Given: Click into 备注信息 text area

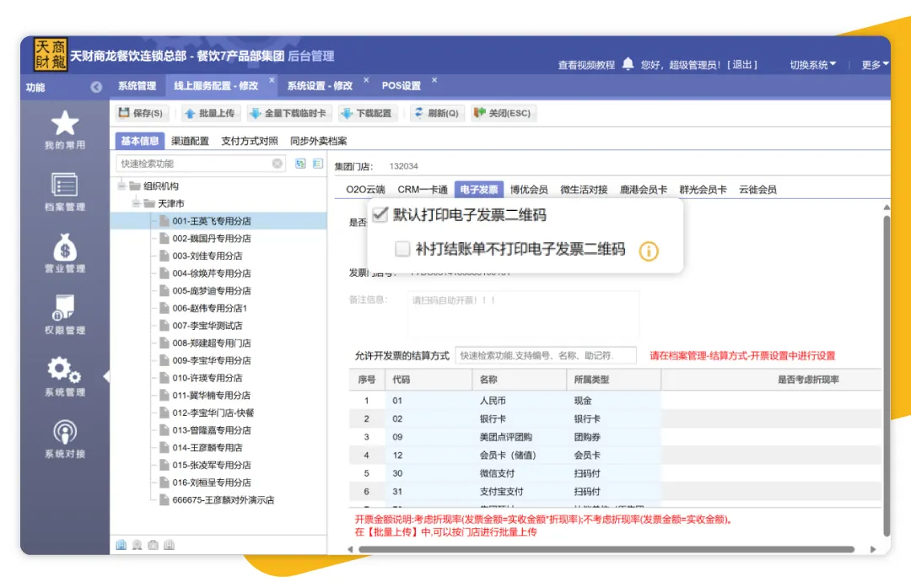Looking at the screenshot, I should (524, 315).
